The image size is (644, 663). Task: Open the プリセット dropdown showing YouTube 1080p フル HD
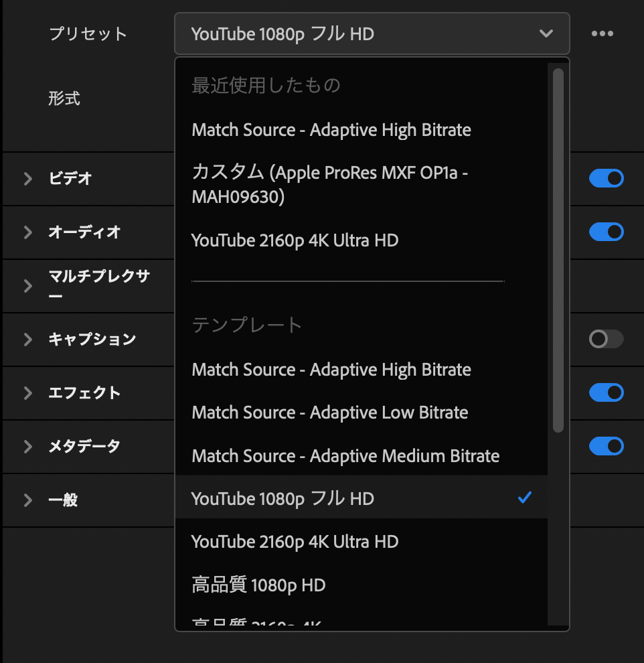pos(372,33)
